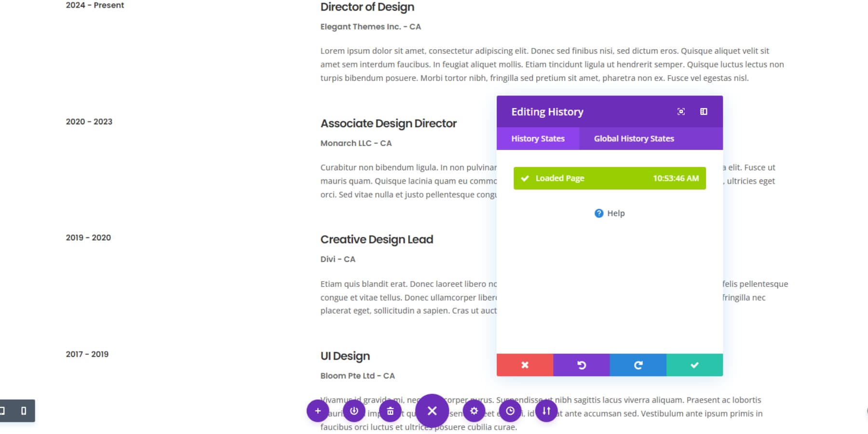Screen dimensions: 868x434
Task: Collapse the builder settings bar with X
Action: point(433,411)
